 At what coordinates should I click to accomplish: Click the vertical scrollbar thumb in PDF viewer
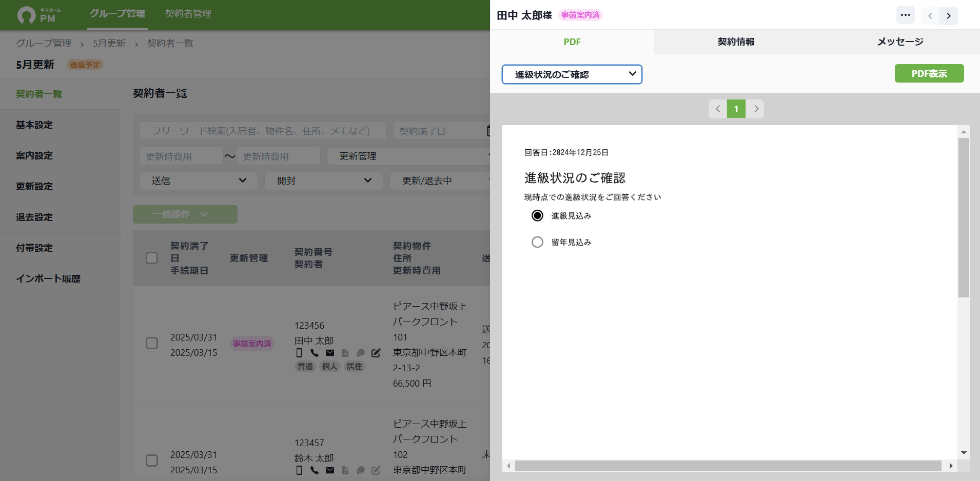tap(964, 217)
